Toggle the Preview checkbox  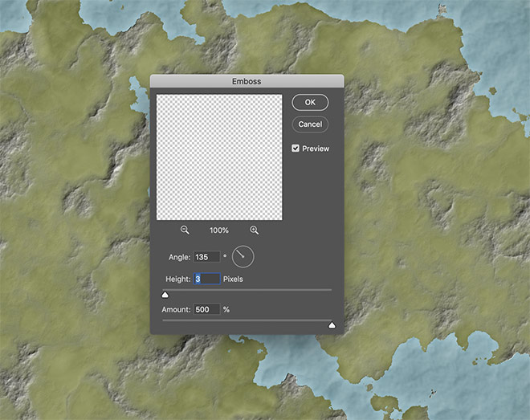click(296, 149)
